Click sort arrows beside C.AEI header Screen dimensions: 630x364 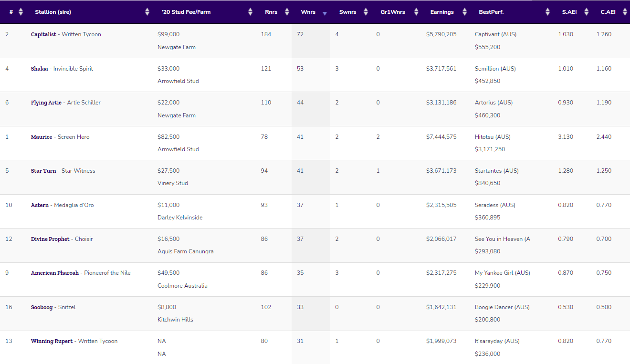tap(625, 12)
